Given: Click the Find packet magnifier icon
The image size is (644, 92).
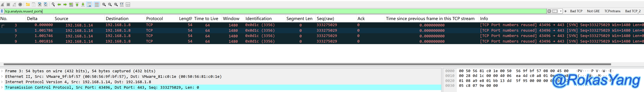Looking at the screenshot, I should click(x=53, y=4).
